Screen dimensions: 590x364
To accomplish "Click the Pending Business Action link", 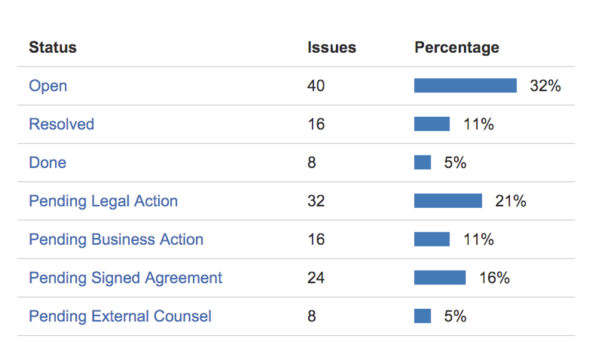I will click(x=116, y=239).
